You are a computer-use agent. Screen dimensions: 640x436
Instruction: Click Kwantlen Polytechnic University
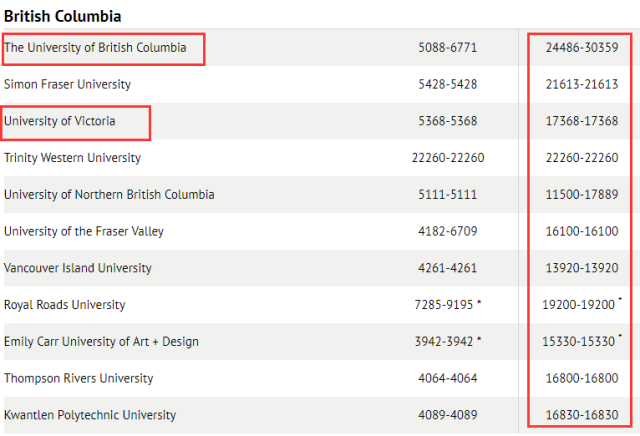[x=90, y=415]
